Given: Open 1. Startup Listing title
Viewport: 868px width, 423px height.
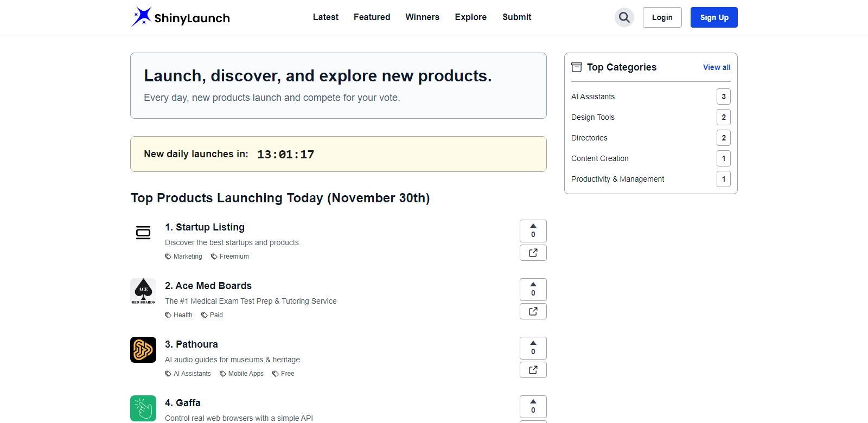Looking at the screenshot, I should 205,227.
